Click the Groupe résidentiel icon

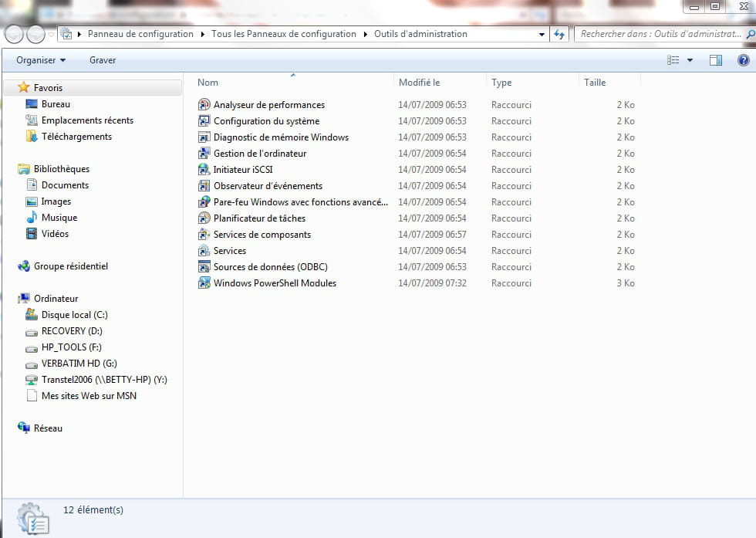coord(24,266)
